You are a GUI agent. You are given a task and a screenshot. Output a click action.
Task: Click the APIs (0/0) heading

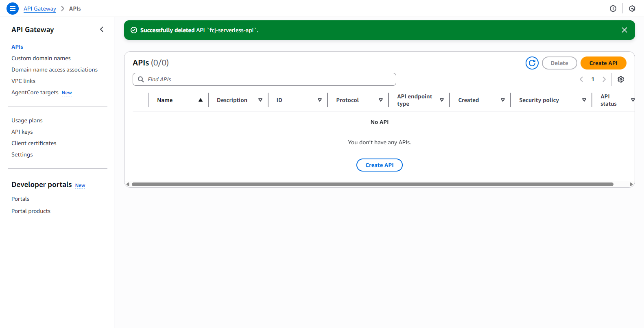[151, 63]
